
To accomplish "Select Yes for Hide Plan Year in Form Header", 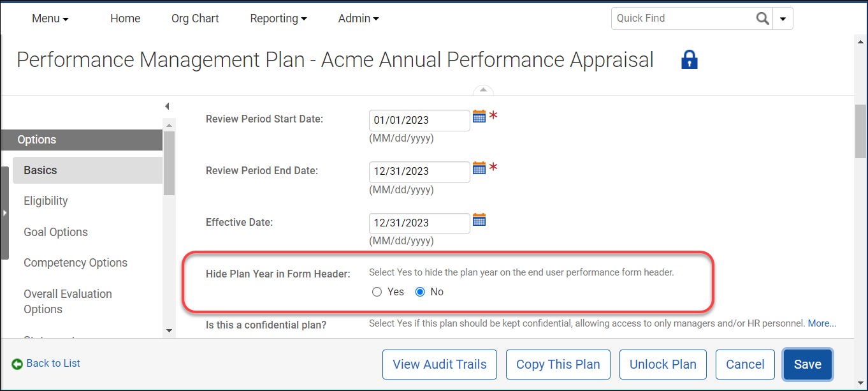I will (376, 291).
